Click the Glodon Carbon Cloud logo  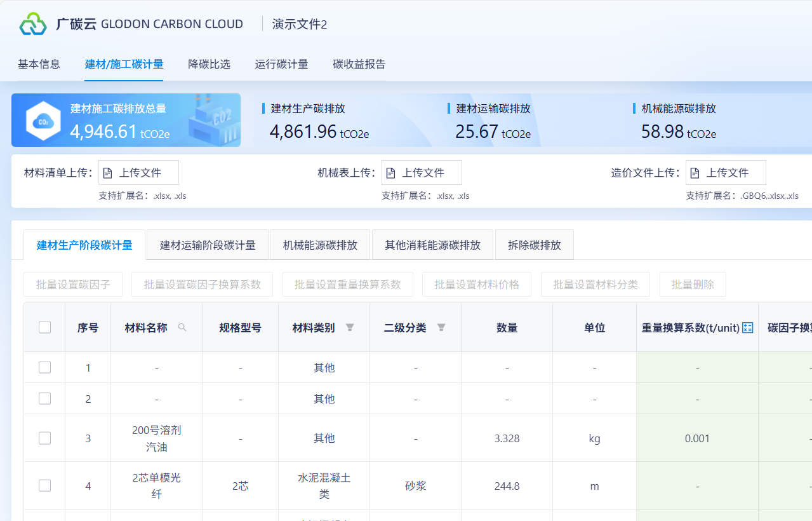point(33,24)
